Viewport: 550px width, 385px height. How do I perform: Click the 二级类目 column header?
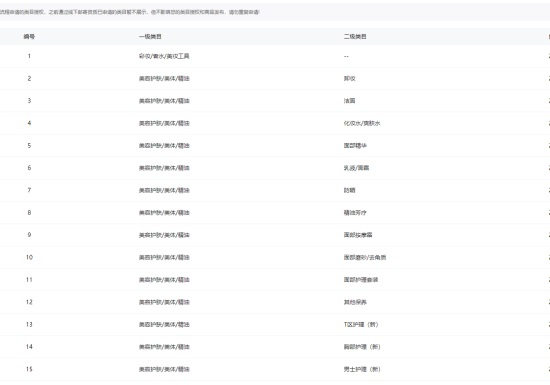(x=355, y=36)
